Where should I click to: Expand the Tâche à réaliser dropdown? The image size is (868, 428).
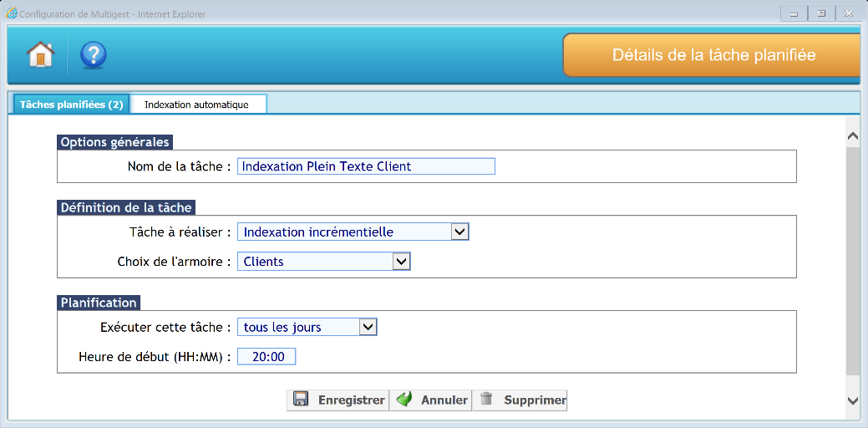coord(459,232)
